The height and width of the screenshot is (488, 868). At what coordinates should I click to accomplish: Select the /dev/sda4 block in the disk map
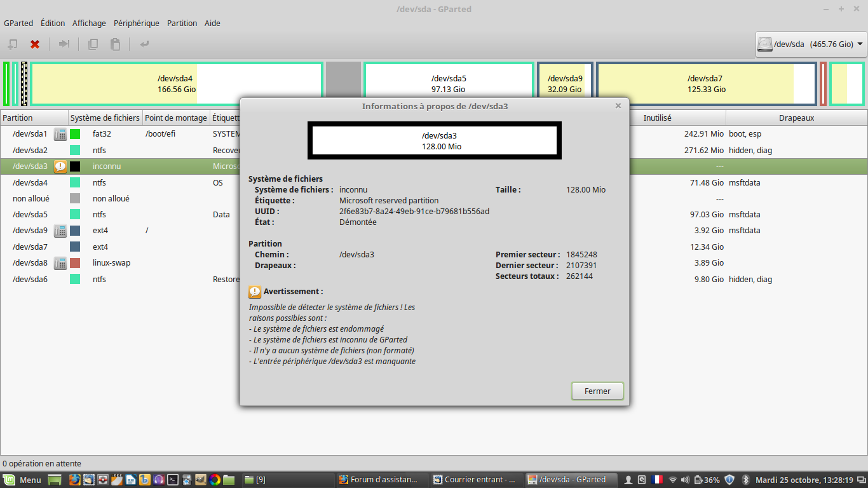[x=177, y=84]
